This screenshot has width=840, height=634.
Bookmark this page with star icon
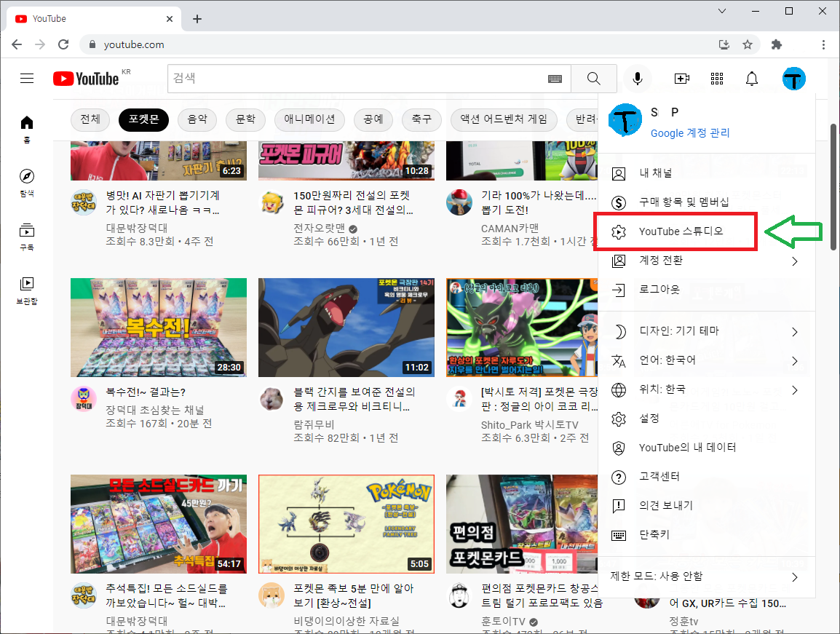point(748,44)
